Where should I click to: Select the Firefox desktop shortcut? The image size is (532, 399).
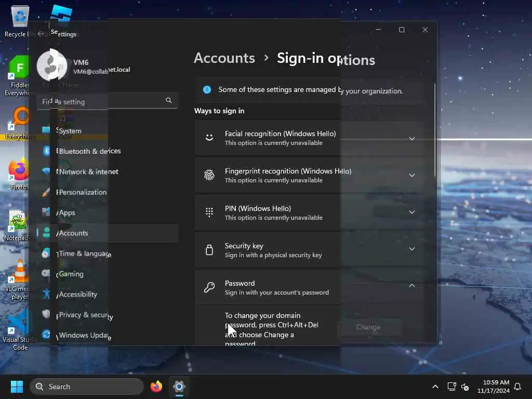(19, 175)
